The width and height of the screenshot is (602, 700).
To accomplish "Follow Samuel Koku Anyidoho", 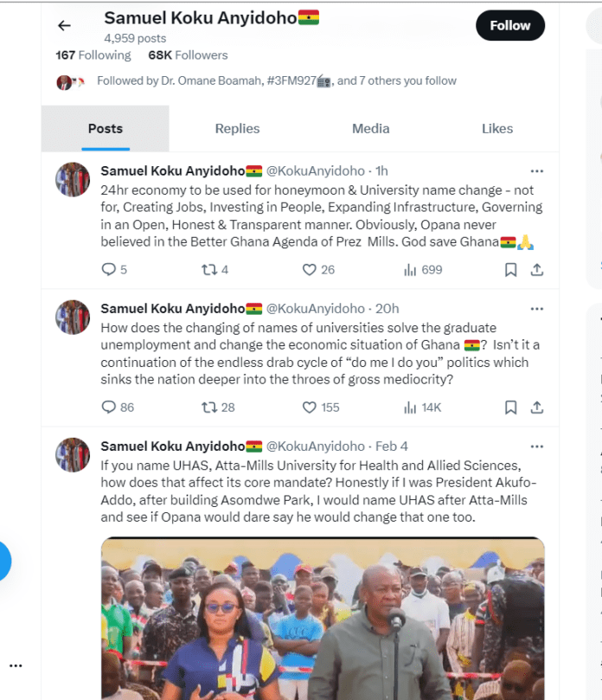I will click(509, 26).
